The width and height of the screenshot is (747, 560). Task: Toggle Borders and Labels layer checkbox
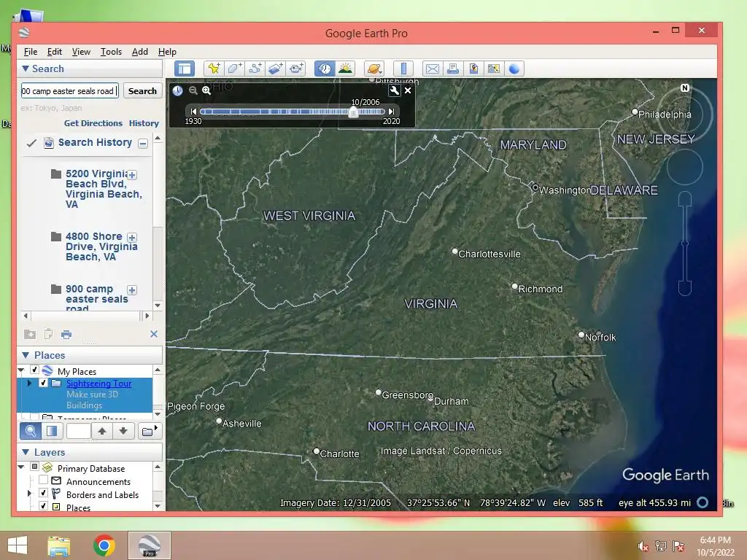pos(43,493)
